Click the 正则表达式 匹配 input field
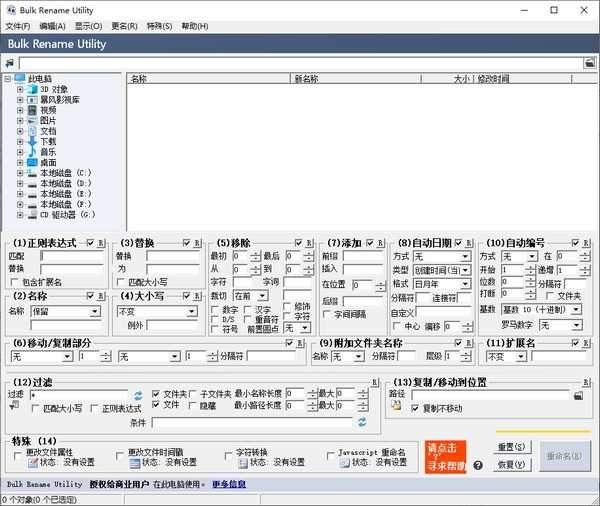Screen dimensions: 600x506 (71, 256)
